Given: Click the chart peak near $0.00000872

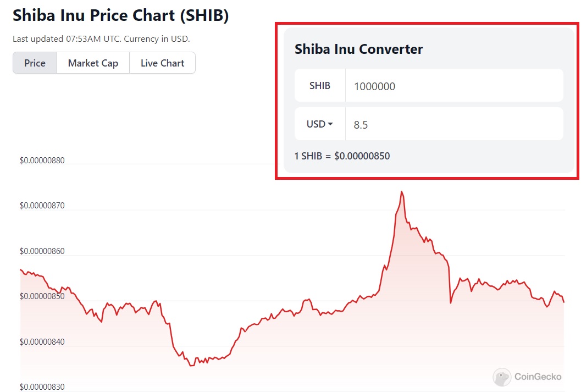Looking at the screenshot, I should click(x=401, y=191).
